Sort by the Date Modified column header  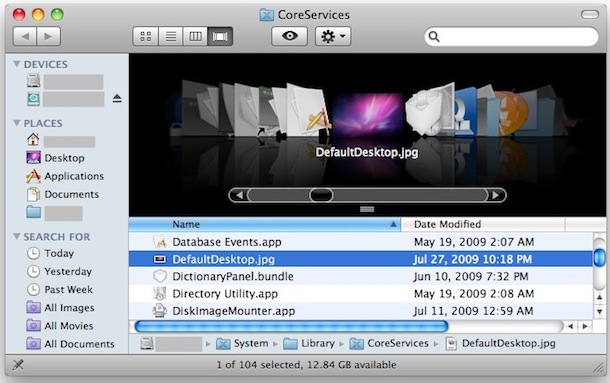483,224
